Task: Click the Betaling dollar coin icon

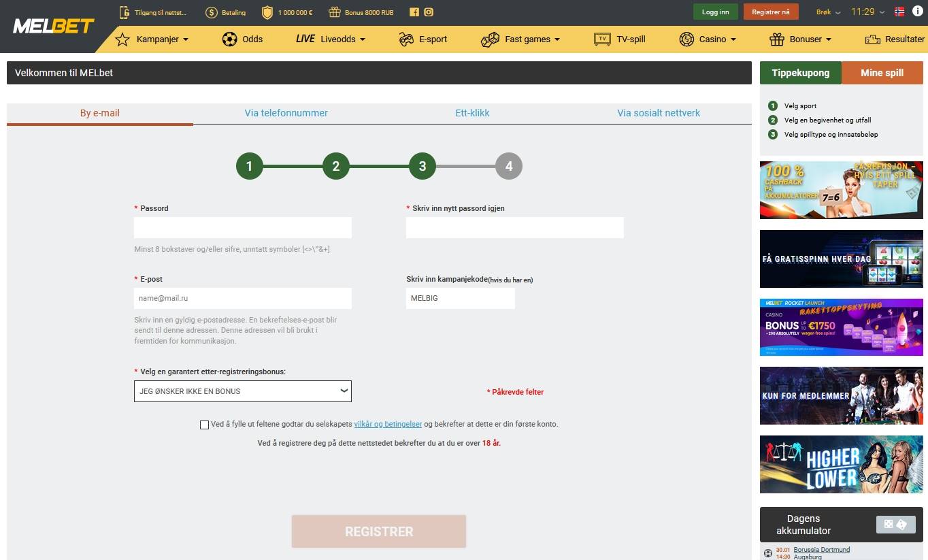Action: (x=212, y=12)
